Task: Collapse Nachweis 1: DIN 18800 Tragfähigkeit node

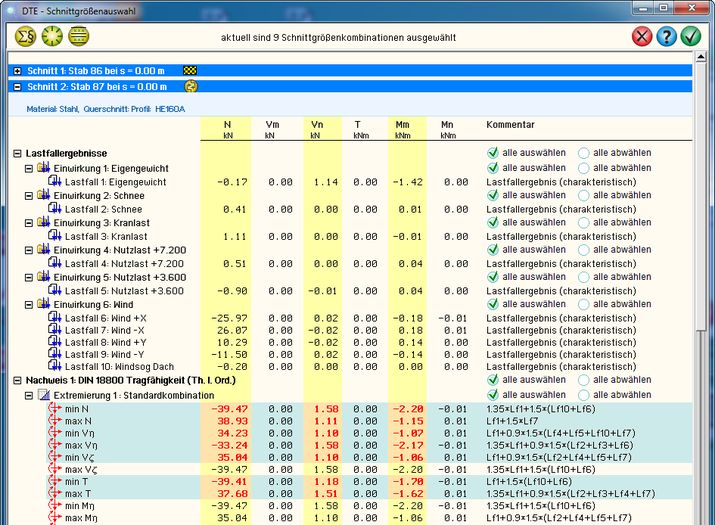Action: tap(18, 381)
